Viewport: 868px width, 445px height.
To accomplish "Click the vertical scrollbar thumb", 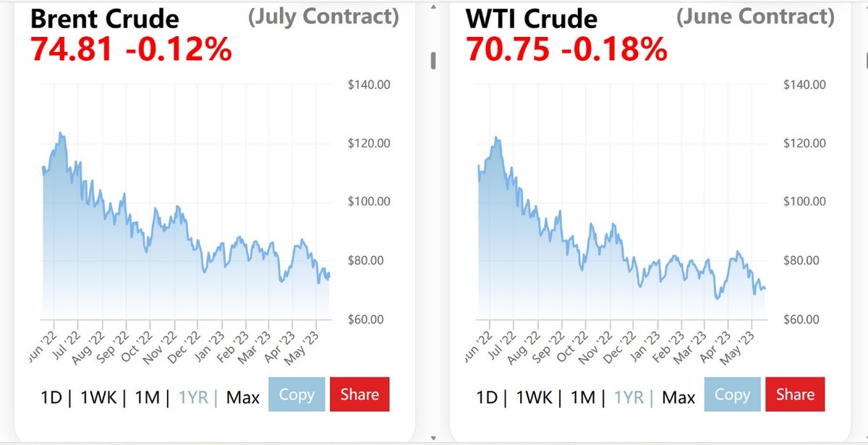I will tap(433, 60).
